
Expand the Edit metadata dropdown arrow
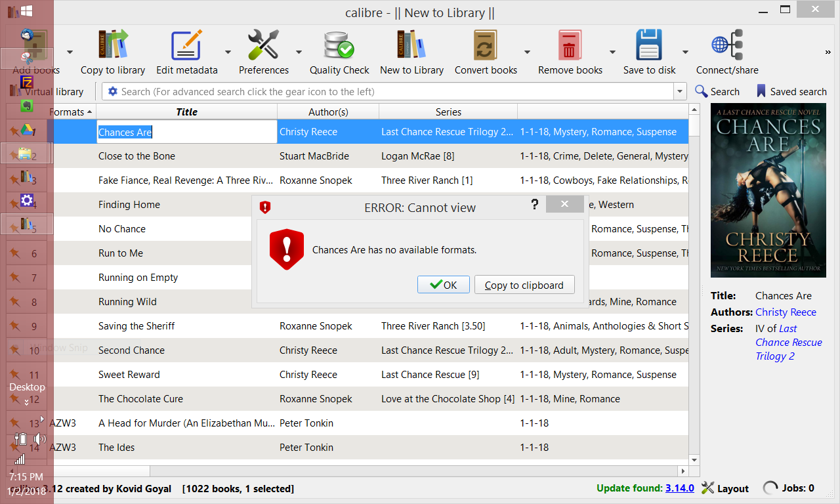point(228,52)
